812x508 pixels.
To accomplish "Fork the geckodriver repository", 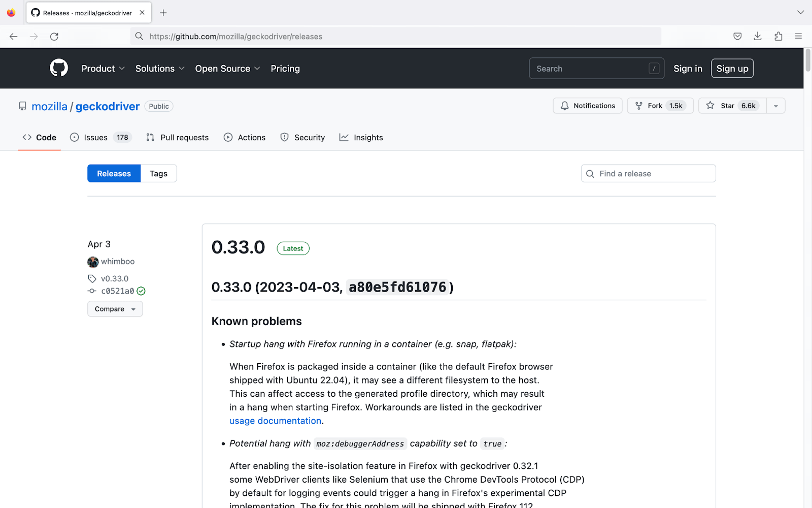I will (x=660, y=106).
